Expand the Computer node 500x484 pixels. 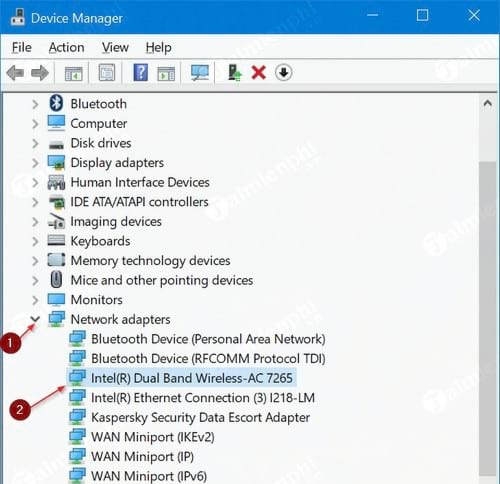pos(35,124)
